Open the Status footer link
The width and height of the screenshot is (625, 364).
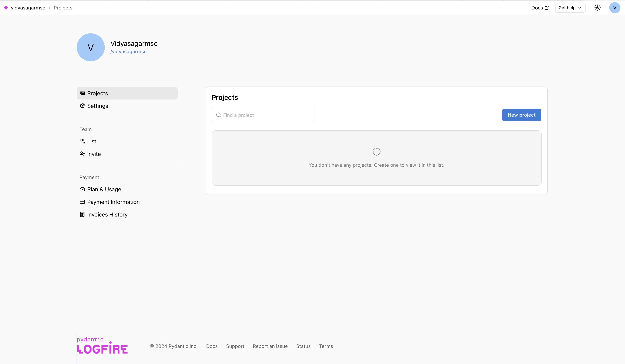click(303, 346)
